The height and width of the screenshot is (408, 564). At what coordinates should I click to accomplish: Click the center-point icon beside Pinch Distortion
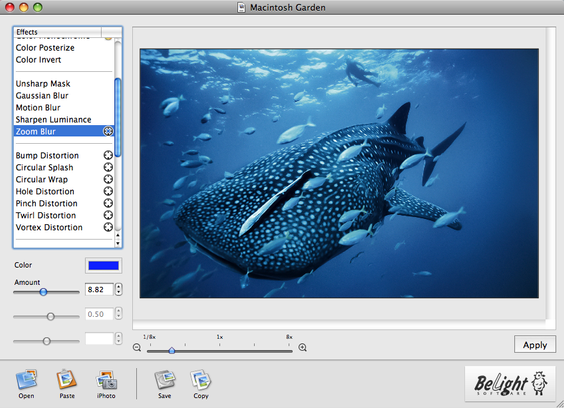pos(108,203)
